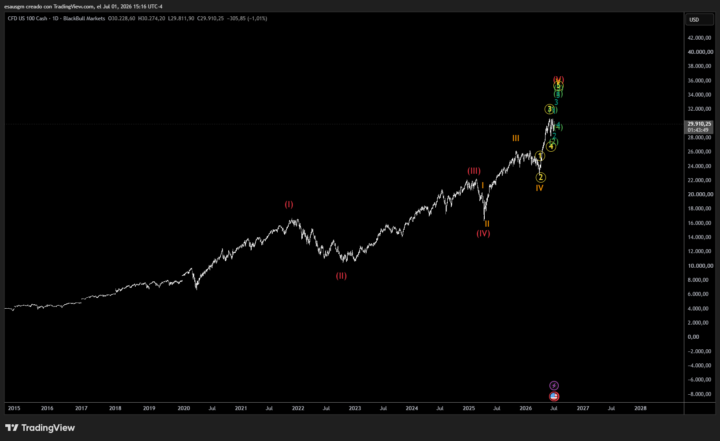Click the TradingView logo

coord(40,428)
